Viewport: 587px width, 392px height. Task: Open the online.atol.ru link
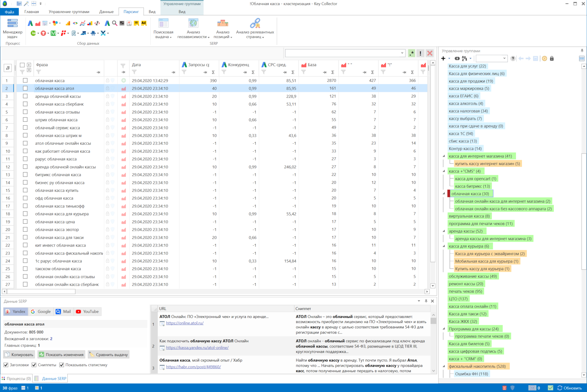pos(185,323)
